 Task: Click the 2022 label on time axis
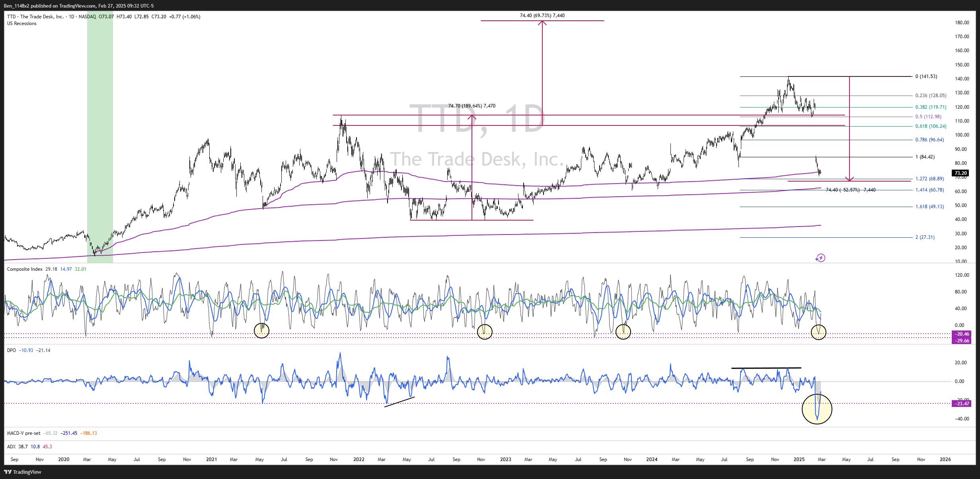click(x=359, y=459)
